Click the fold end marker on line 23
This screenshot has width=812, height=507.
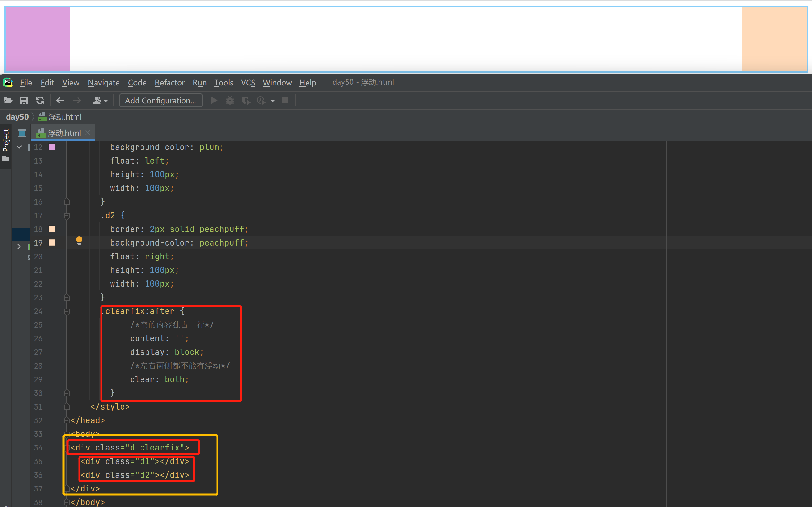pos(67,297)
